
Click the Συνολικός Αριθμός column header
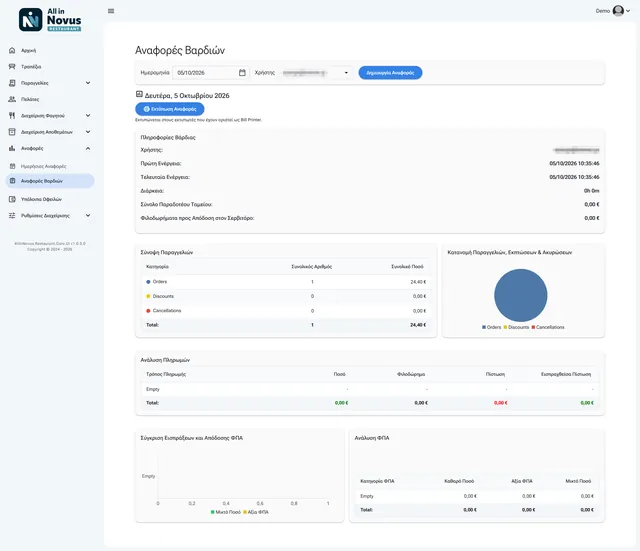click(x=311, y=267)
